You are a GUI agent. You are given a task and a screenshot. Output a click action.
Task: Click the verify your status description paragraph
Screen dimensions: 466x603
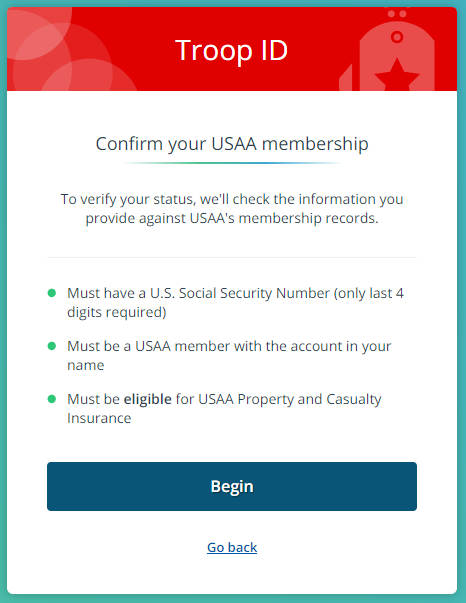point(232,208)
